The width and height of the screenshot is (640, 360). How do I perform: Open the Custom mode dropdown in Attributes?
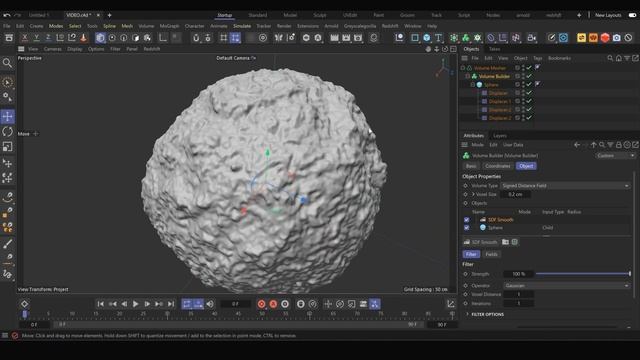[616, 156]
